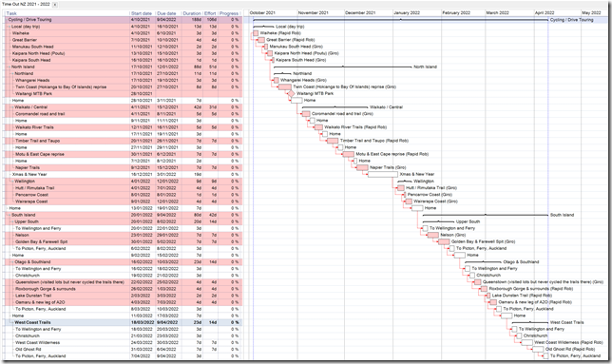
Task: Click the 19d duration of Xmas & New Year
Action: click(x=198, y=174)
